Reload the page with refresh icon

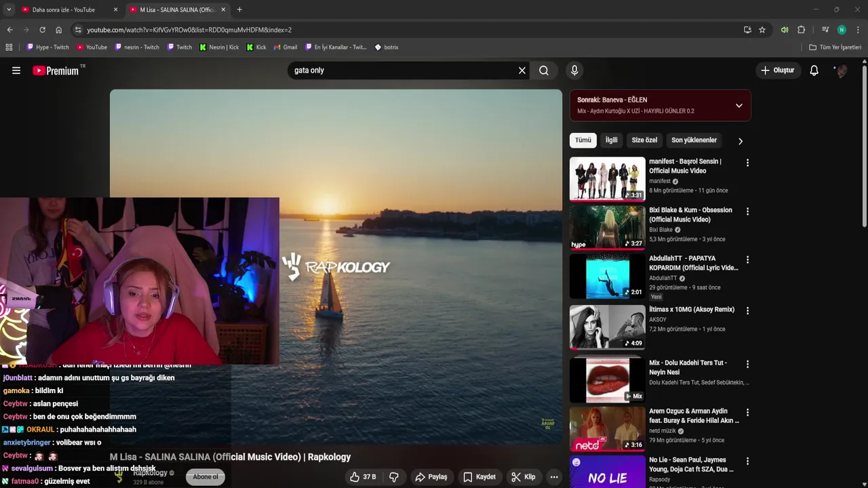point(42,30)
